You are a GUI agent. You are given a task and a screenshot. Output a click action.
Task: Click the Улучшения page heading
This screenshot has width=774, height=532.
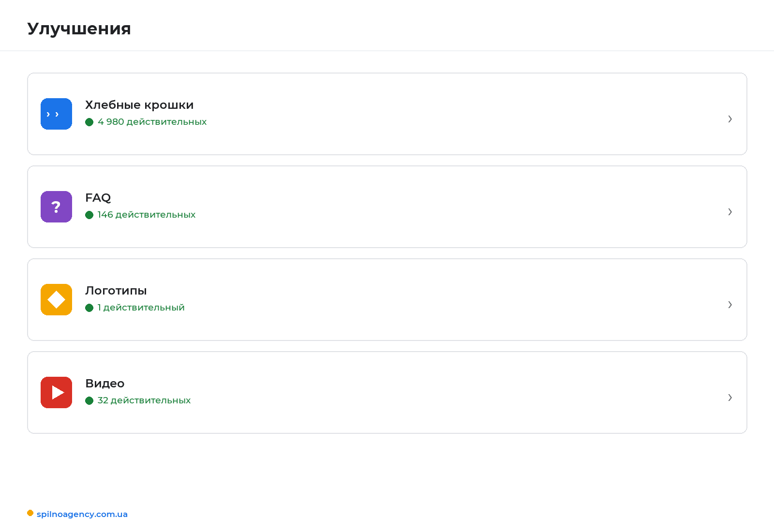coord(79,29)
